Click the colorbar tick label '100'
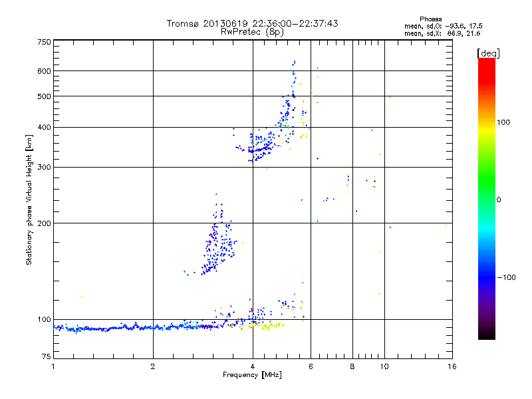 503,122
